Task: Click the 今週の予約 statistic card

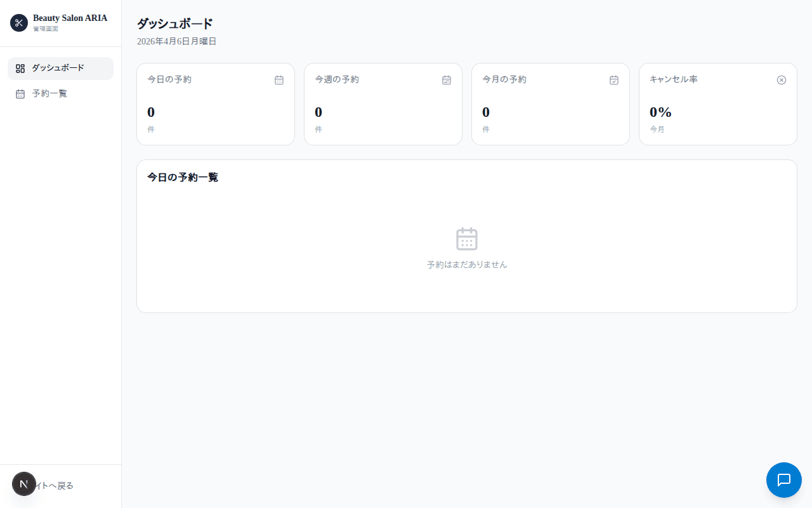Action: tap(383, 104)
